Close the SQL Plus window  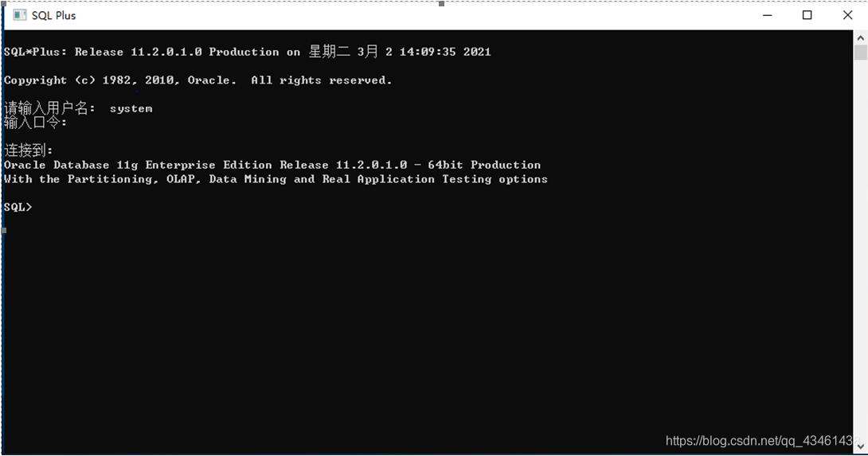coord(847,15)
